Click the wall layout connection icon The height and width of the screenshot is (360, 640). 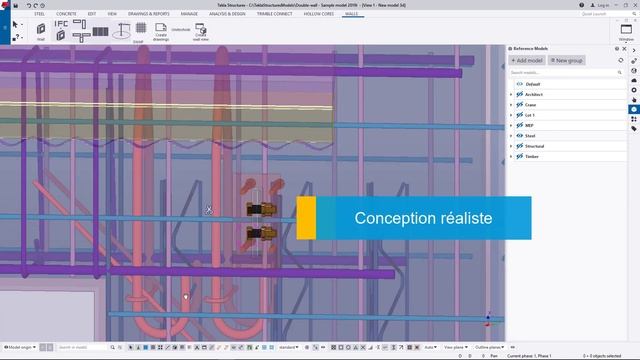coord(80,24)
